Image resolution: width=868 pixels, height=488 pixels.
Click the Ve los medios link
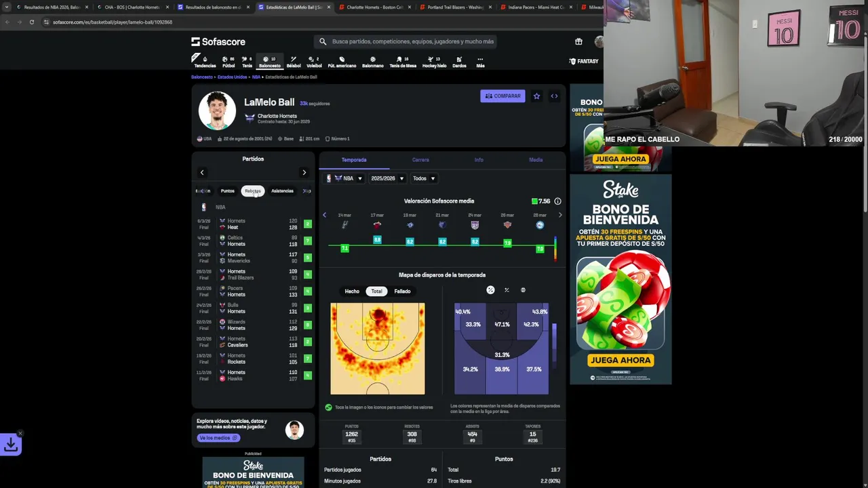coord(218,438)
